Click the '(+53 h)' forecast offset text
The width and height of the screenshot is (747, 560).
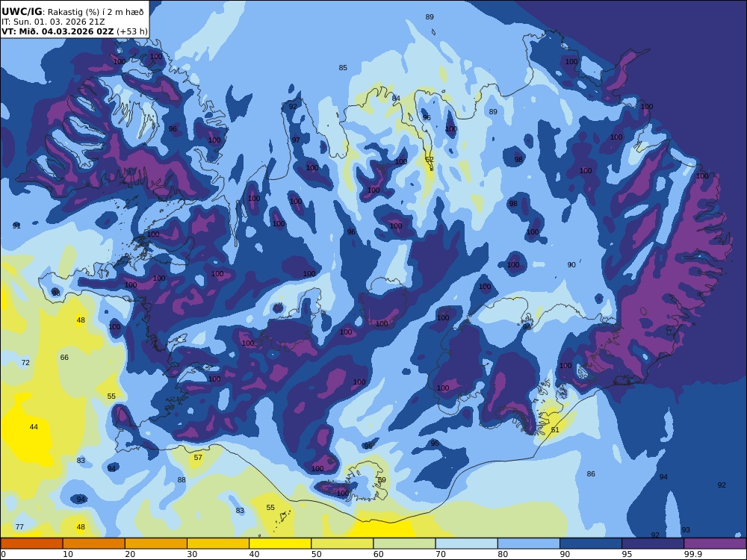pyautogui.click(x=132, y=31)
